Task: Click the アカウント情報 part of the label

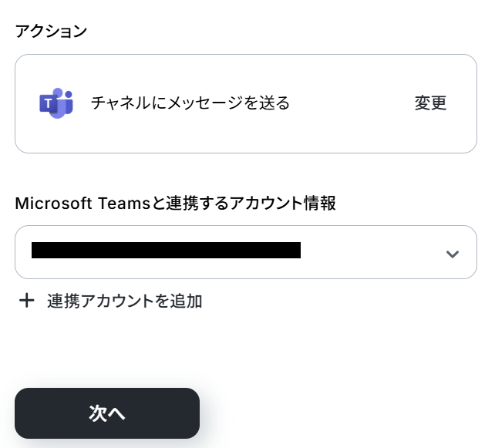Action: (289, 204)
